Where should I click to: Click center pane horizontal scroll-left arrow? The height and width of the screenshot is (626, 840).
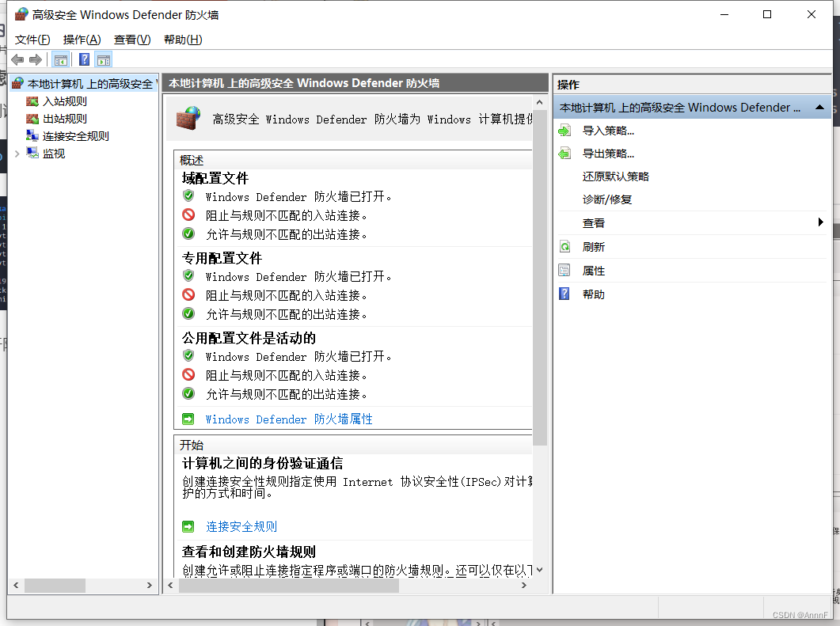tap(171, 586)
